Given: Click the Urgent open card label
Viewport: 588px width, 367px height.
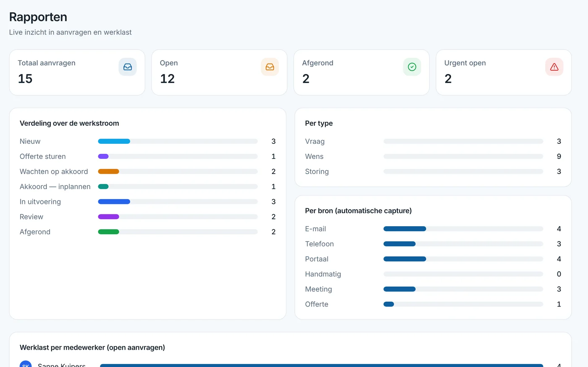Looking at the screenshot, I should tap(465, 63).
